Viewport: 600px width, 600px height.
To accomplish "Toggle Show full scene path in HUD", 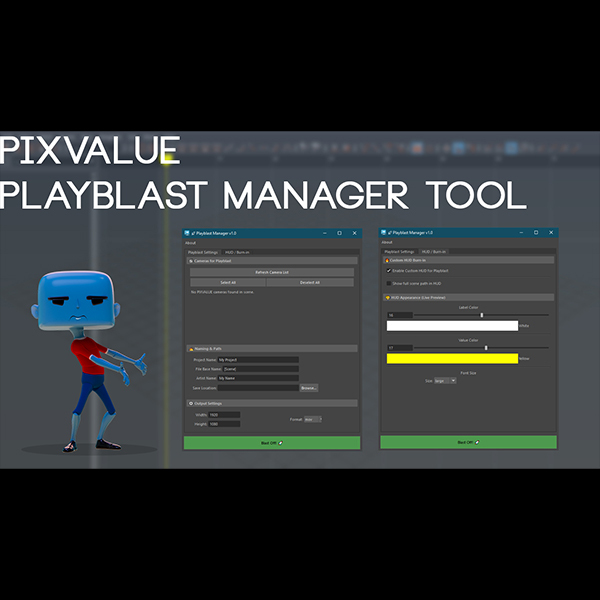I will coord(389,284).
